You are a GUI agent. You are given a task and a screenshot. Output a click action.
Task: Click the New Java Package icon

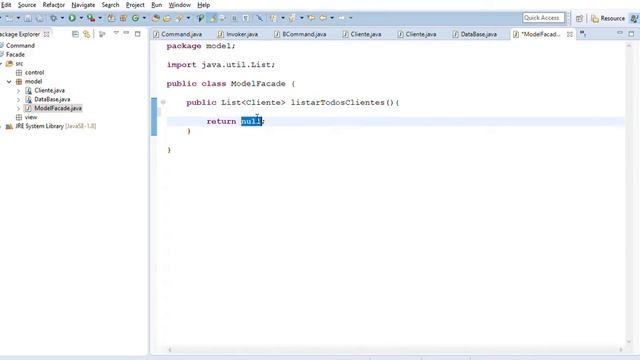(x=123, y=18)
